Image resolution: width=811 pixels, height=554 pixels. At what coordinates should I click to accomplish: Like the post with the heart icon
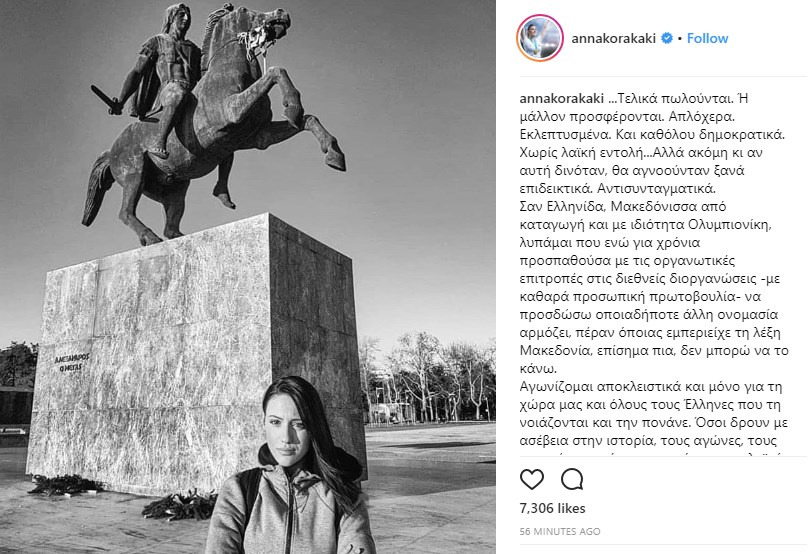pos(532,480)
